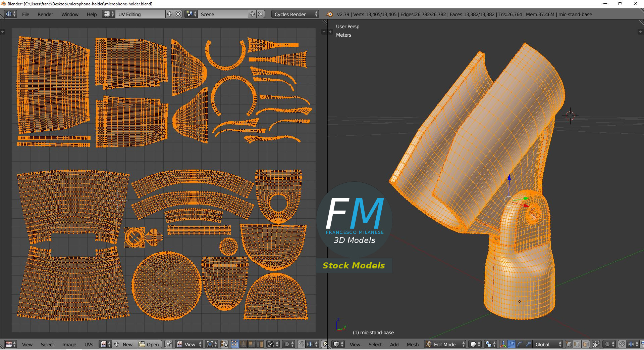
Task: Add a new screen layout
Action: (170, 14)
